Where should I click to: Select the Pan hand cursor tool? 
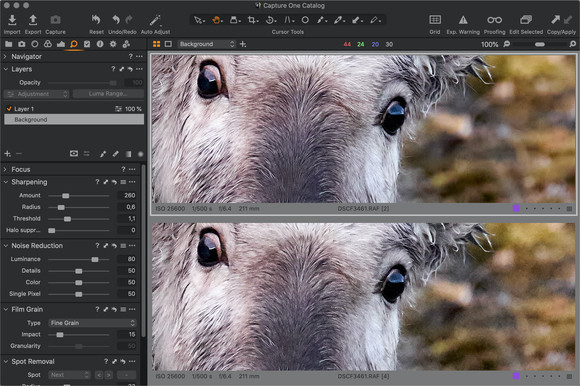[217, 20]
